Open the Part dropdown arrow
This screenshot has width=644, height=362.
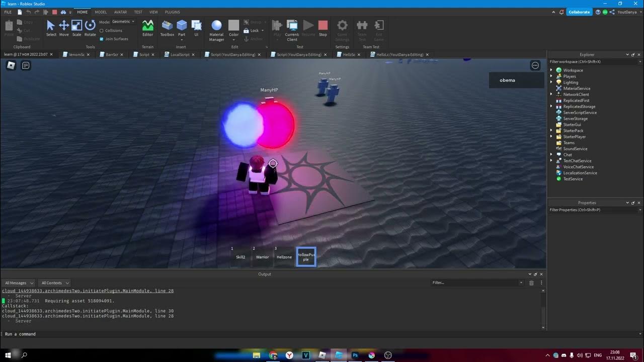click(182, 39)
